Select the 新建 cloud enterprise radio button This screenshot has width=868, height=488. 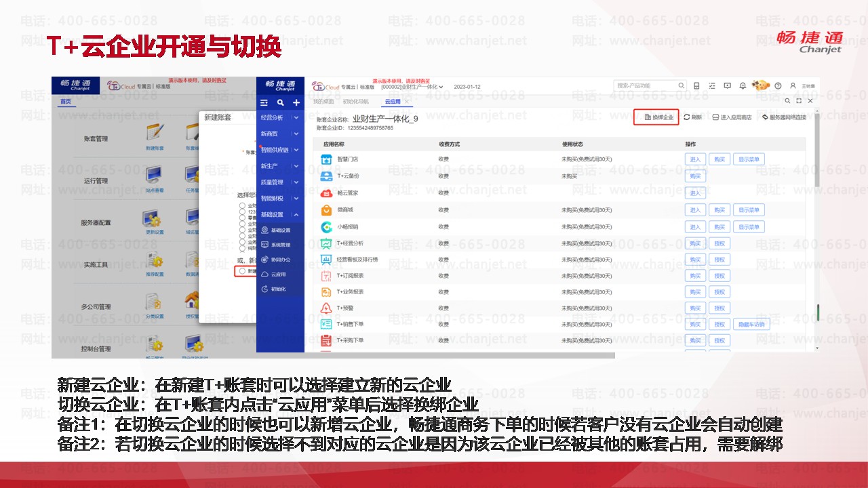pyautogui.click(x=243, y=271)
